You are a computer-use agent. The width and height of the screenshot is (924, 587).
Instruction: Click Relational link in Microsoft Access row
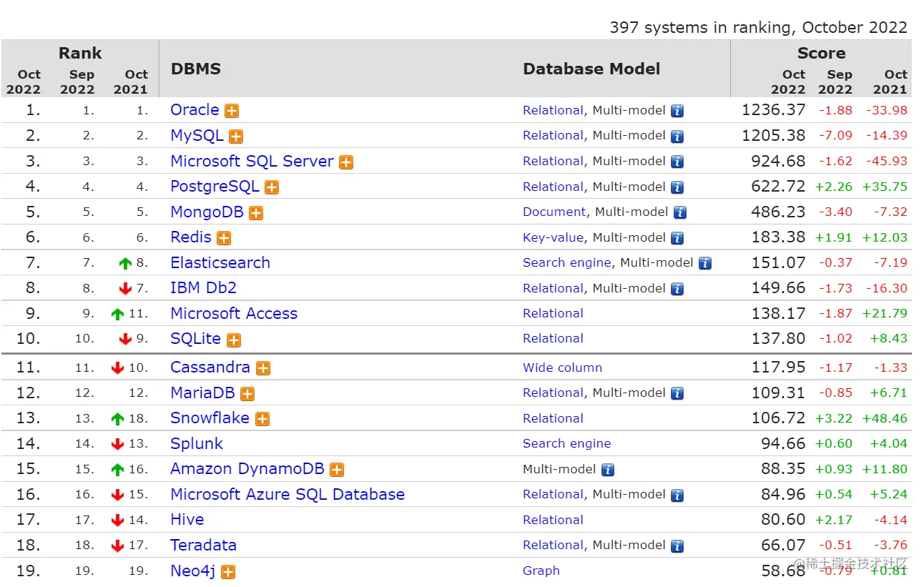(553, 313)
